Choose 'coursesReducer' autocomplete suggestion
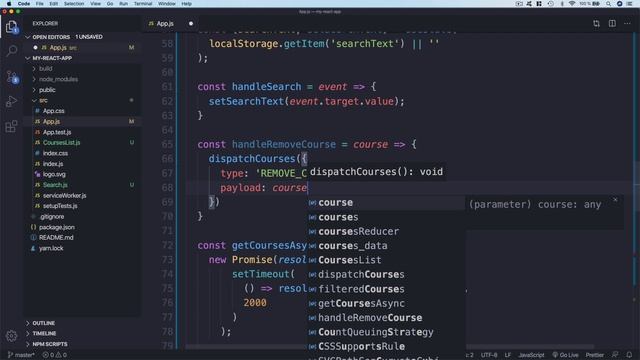640x360 pixels. 386,231
